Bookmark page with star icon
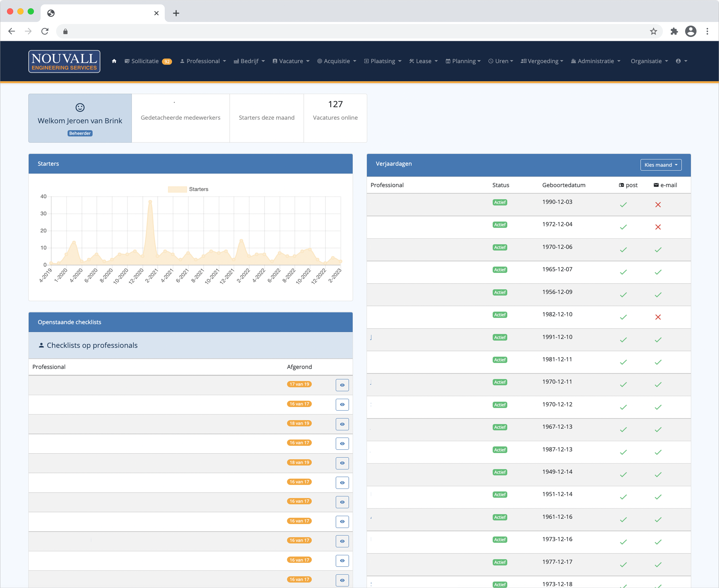Image resolution: width=719 pixels, height=588 pixels. (653, 32)
